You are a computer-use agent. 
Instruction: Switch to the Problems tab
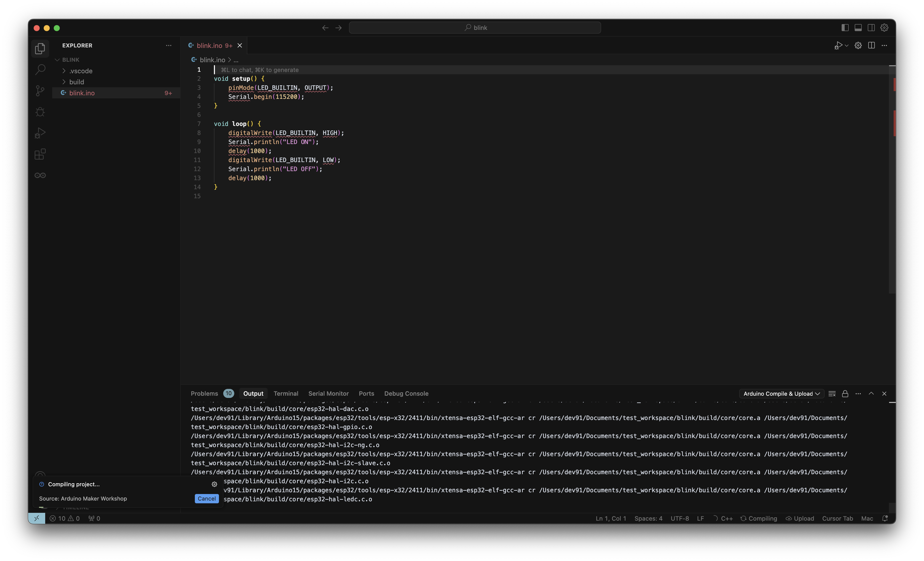tap(204, 393)
